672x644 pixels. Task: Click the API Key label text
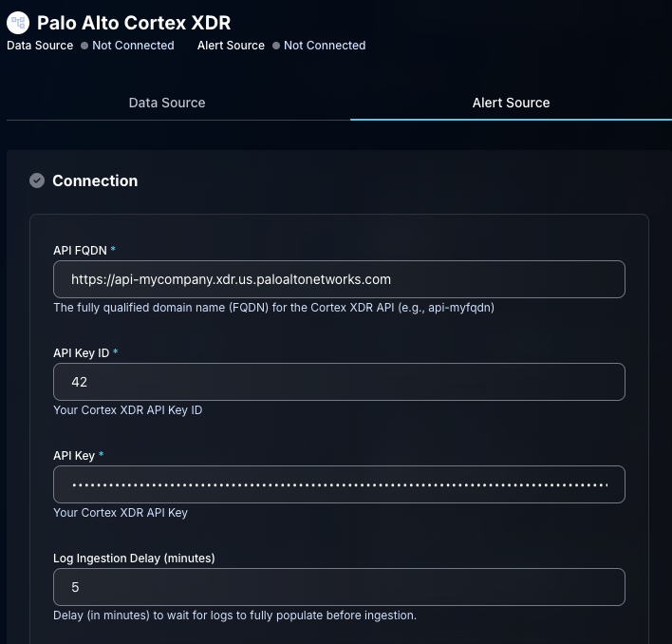pyautogui.click(x=74, y=455)
